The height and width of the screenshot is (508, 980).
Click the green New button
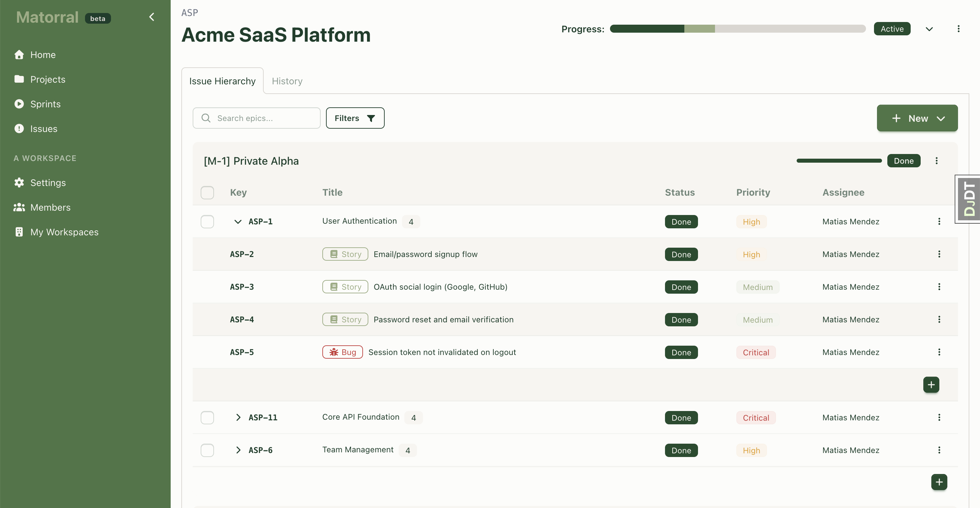[917, 118]
